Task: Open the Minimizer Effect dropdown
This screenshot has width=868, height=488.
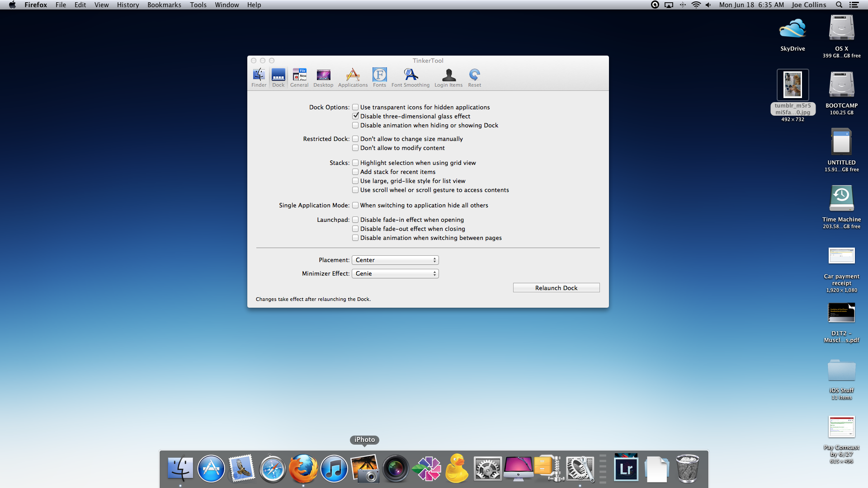Action: (x=395, y=273)
